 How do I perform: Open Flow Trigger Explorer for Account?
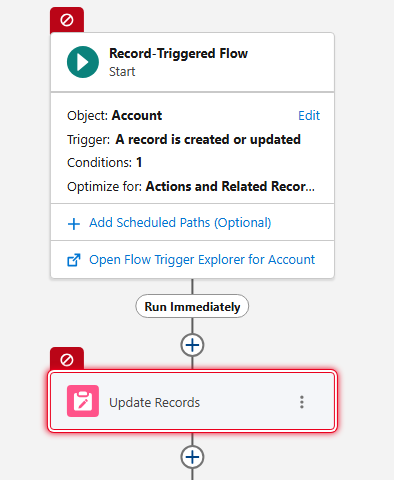click(202, 260)
